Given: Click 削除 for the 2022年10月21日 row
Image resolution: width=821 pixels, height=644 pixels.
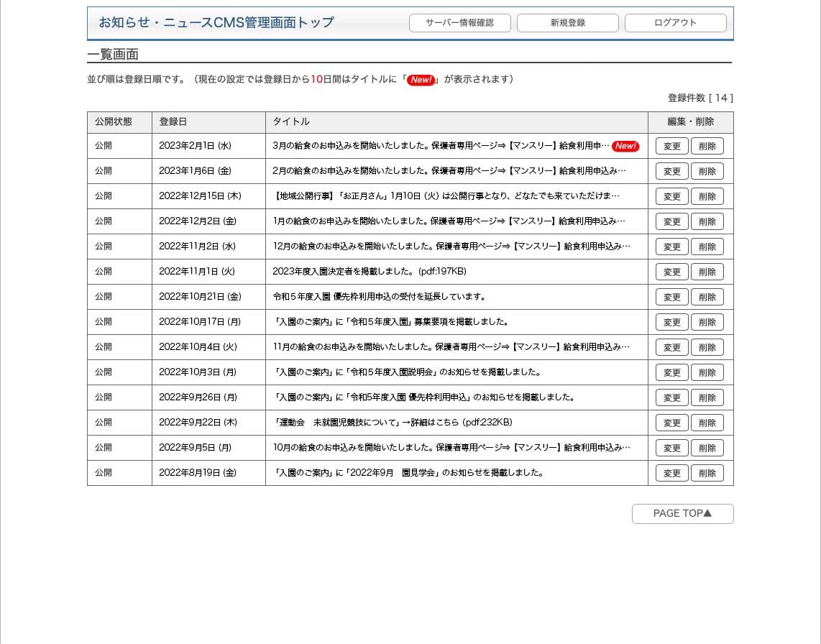Looking at the screenshot, I should coord(707,297).
